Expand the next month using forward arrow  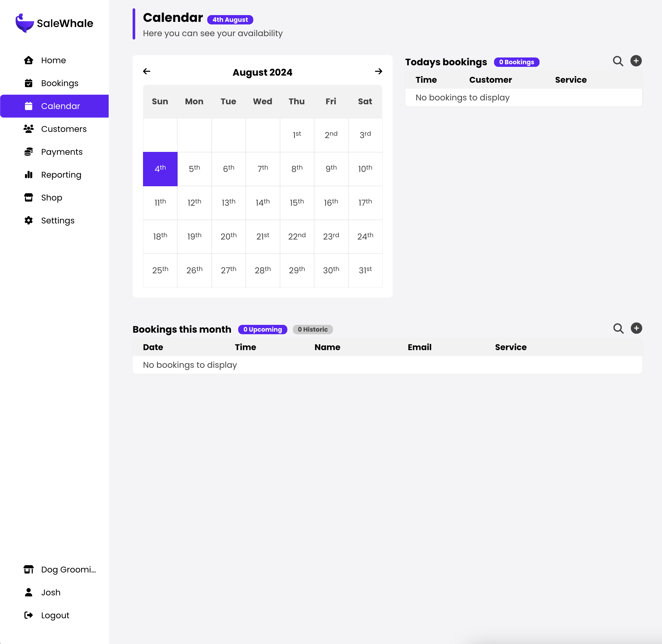point(379,72)
